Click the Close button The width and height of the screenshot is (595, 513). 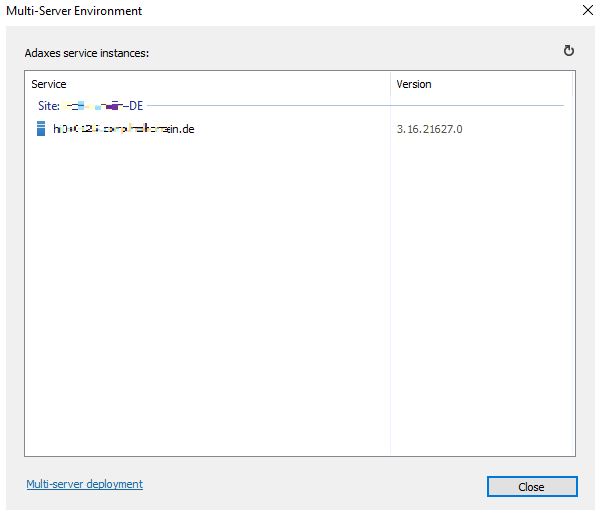pos(532,486)
